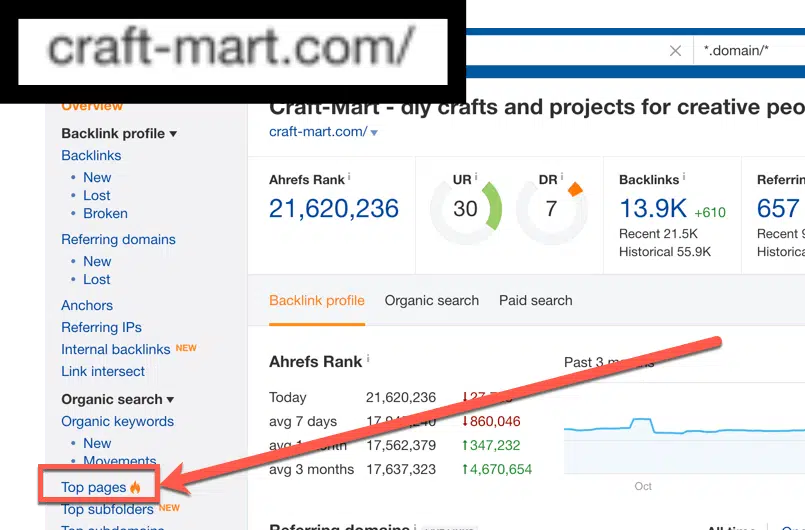This screenshot has height=530, width=805.
Task: Click the 860,046 avg 7 days change
Action: pyautogui.click(x=491, y=422)
